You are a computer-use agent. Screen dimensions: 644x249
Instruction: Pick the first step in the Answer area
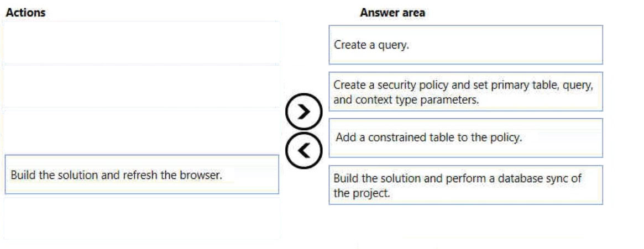[x=466, y=45]
